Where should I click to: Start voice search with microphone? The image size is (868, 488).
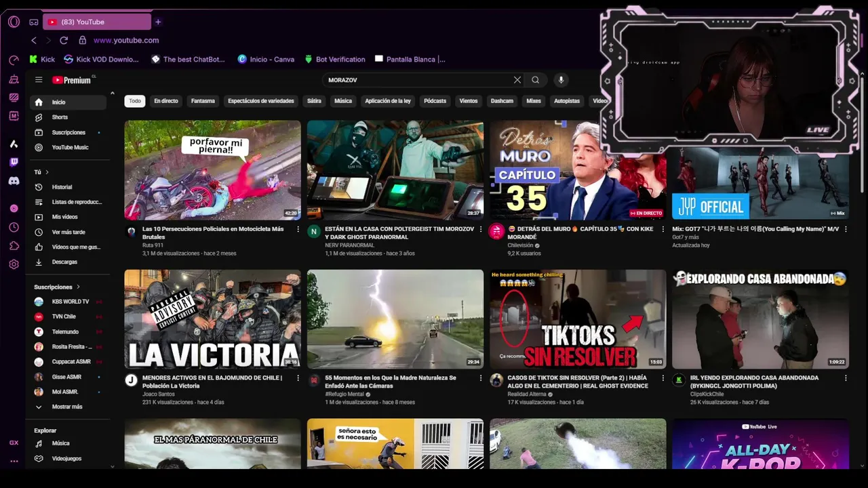coord(561,80)
